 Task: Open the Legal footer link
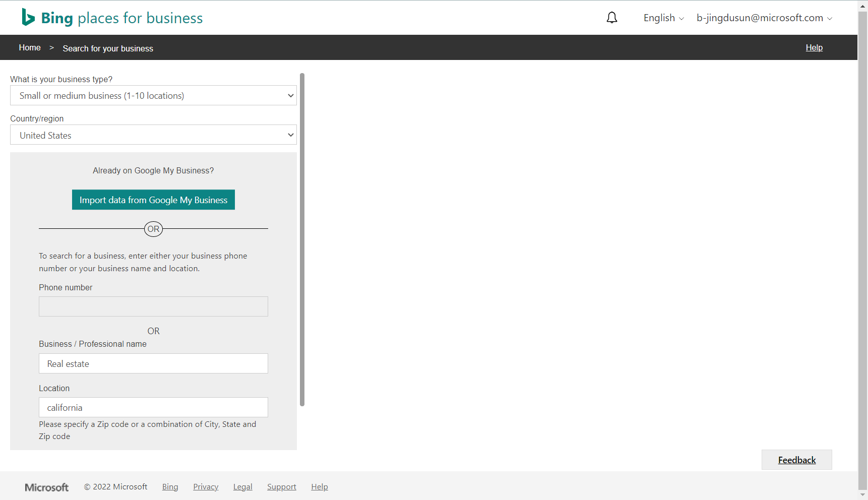pyautogui.click(x=242, y=487)
